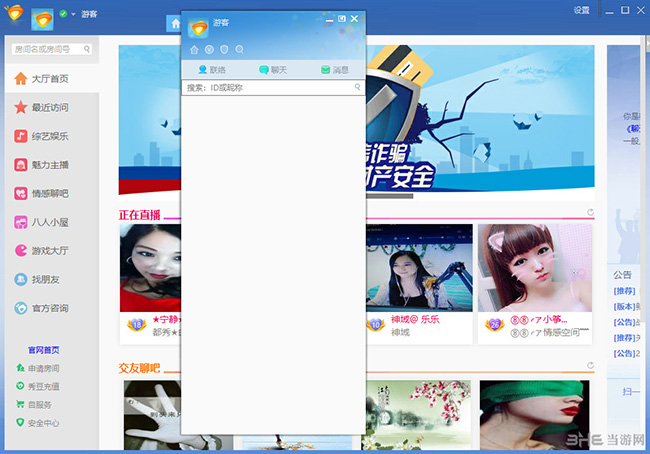Click the shield icon in the popup toolbar
The image size is (650, 454).
point(224,49)
